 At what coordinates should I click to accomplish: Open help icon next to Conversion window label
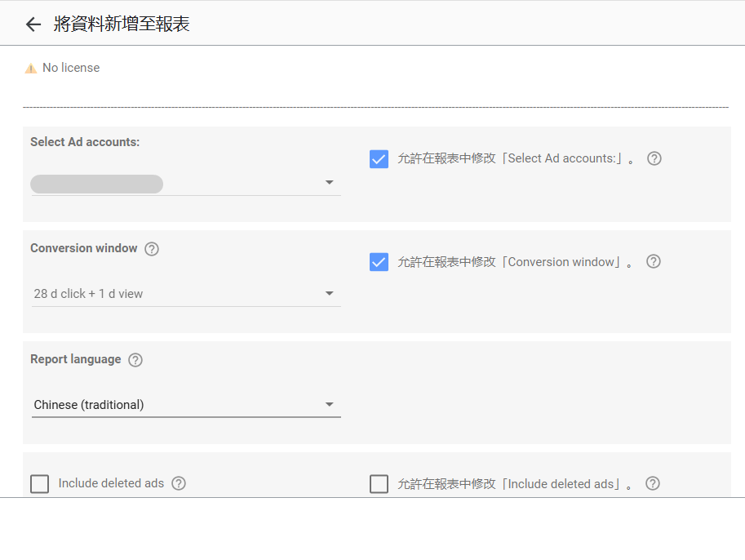(152, 249)
